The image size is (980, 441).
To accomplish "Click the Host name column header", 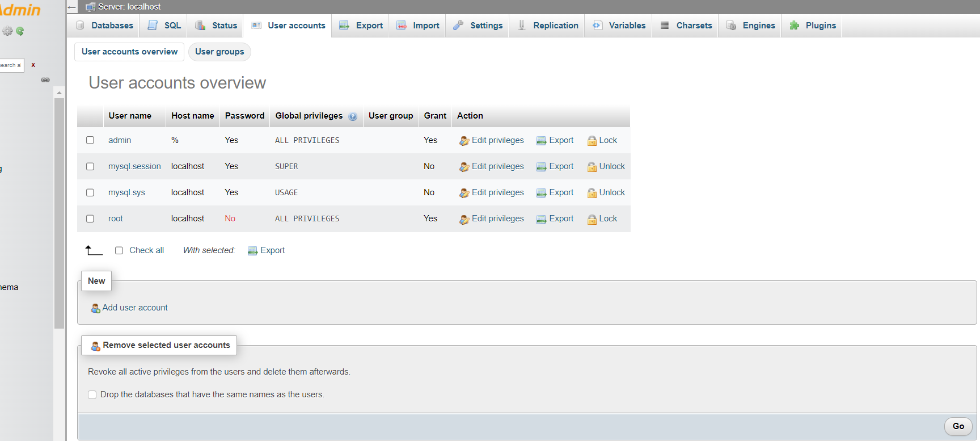I will [193, 116].
